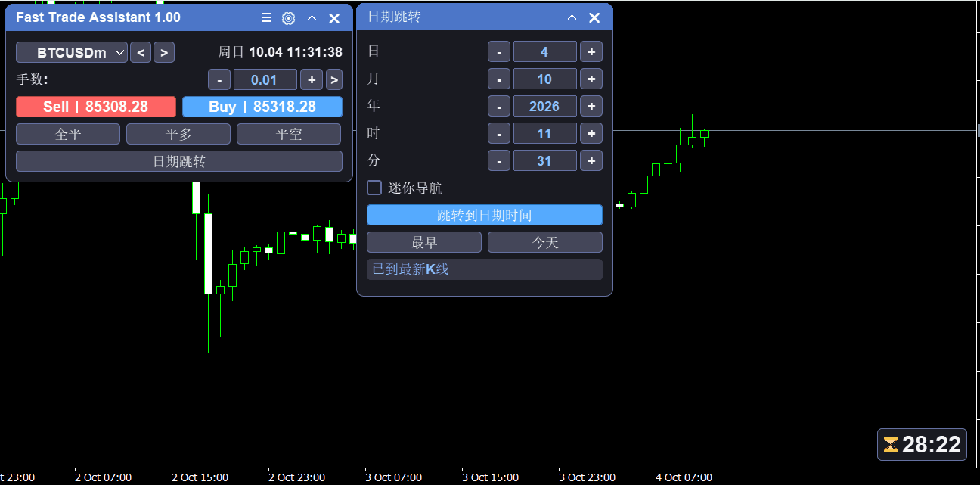Viewport: 980px width, 485px height.
Task: Increase the lot size with the plus button
Action: click(312, 79)
